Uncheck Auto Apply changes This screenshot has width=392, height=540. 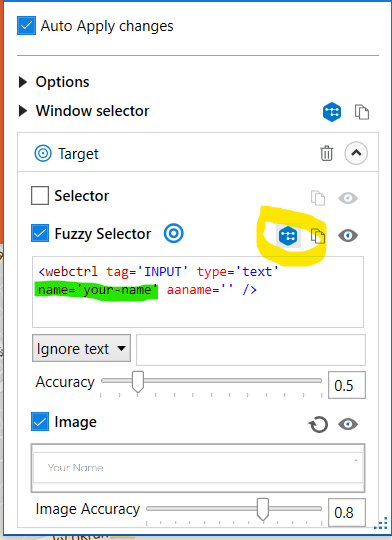coord(27,26)
